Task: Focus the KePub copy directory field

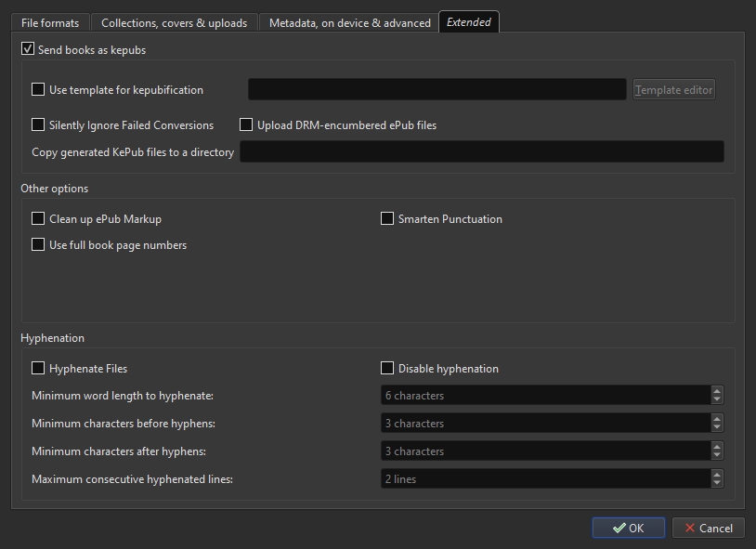Action: pos(481,151)
